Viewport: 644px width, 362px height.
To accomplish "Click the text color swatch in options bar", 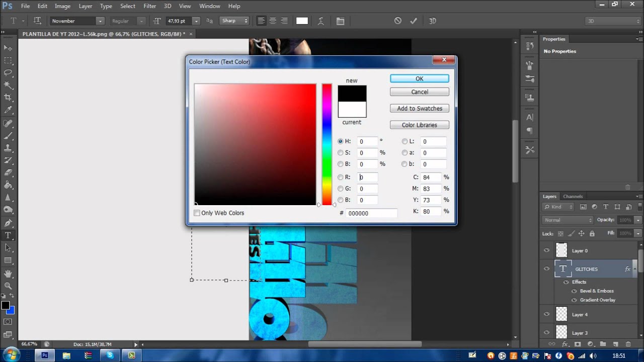I will [302, 21].
